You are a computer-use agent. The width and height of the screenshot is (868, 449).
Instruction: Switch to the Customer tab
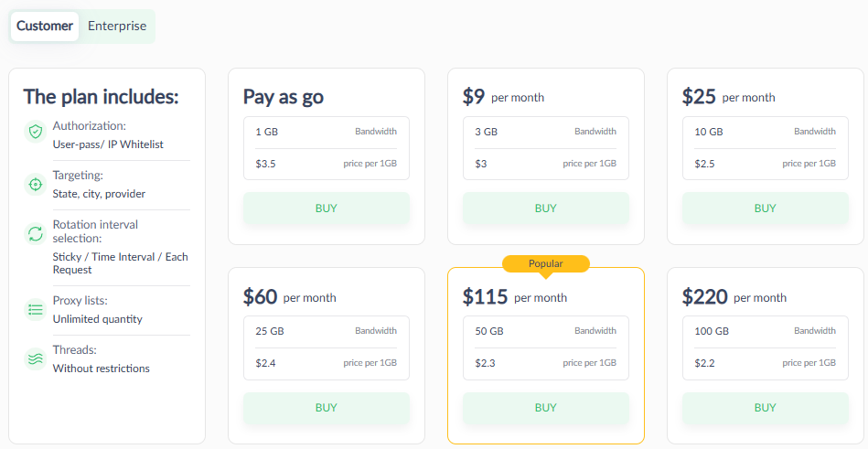[45, 27]
